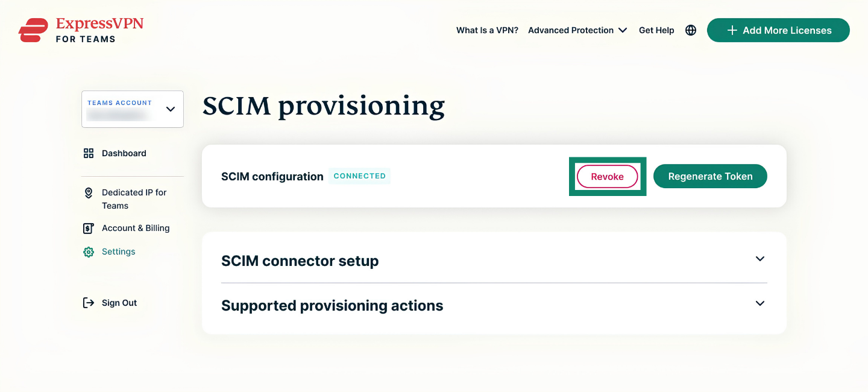
Task: Click the Dedicated IP location pin icon
Action: (x=89, y=193)
